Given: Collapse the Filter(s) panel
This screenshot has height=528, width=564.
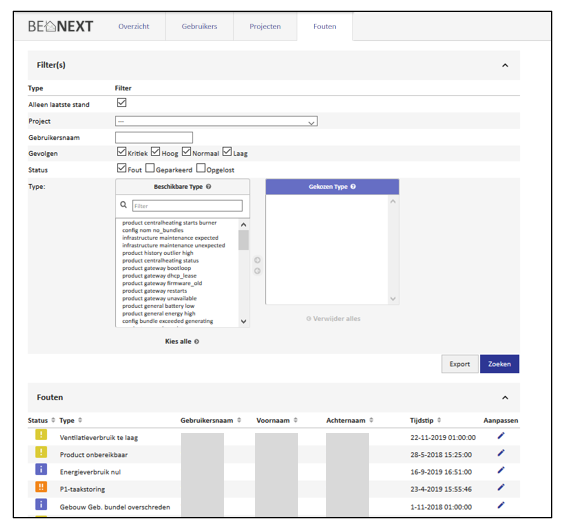Looking at the screenshot, I should pos(505,65).
